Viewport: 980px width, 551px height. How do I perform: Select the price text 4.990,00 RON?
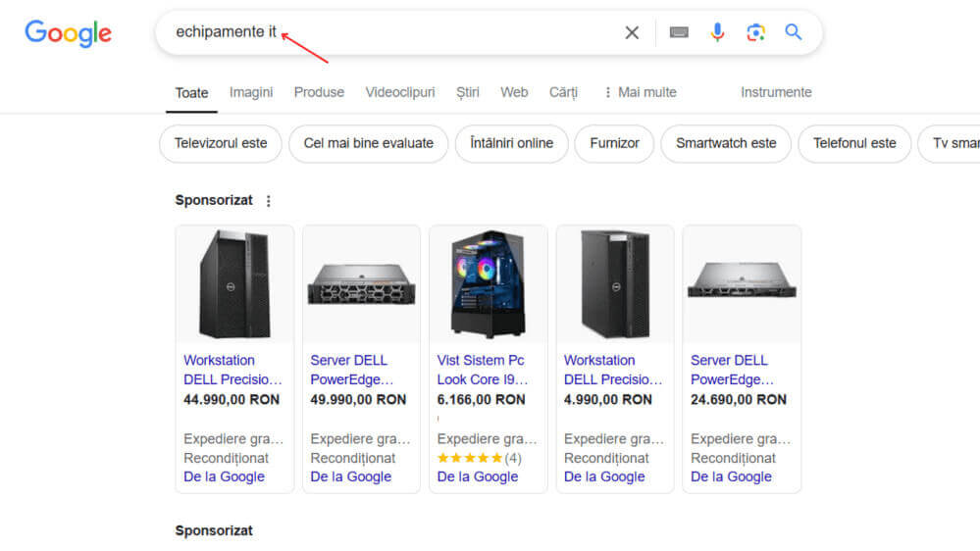tap(607, 400)
